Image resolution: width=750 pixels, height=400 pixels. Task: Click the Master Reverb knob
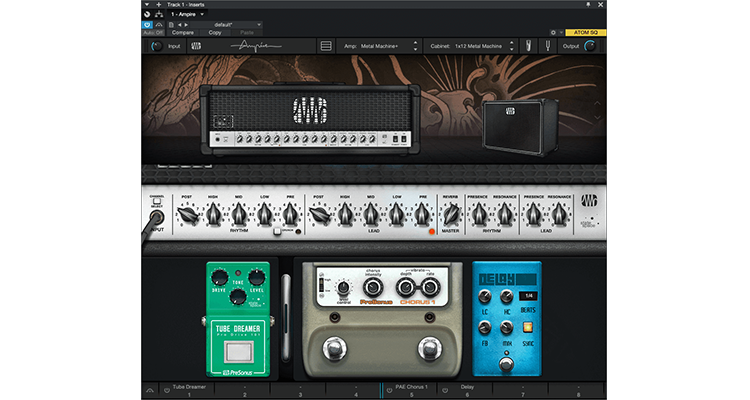pos(450,213)
